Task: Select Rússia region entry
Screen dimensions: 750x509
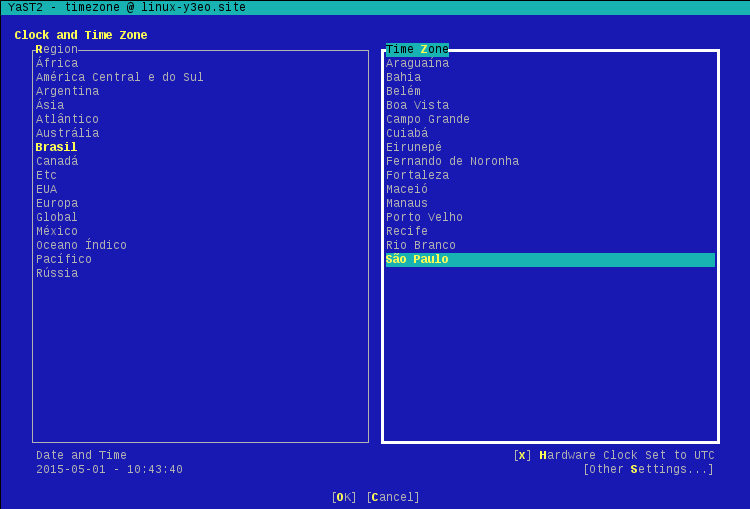Action: (x=57, y=273)
